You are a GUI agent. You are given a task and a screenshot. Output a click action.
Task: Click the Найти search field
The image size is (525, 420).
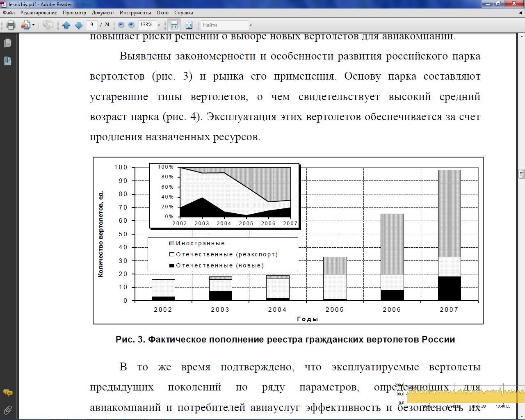224,25
